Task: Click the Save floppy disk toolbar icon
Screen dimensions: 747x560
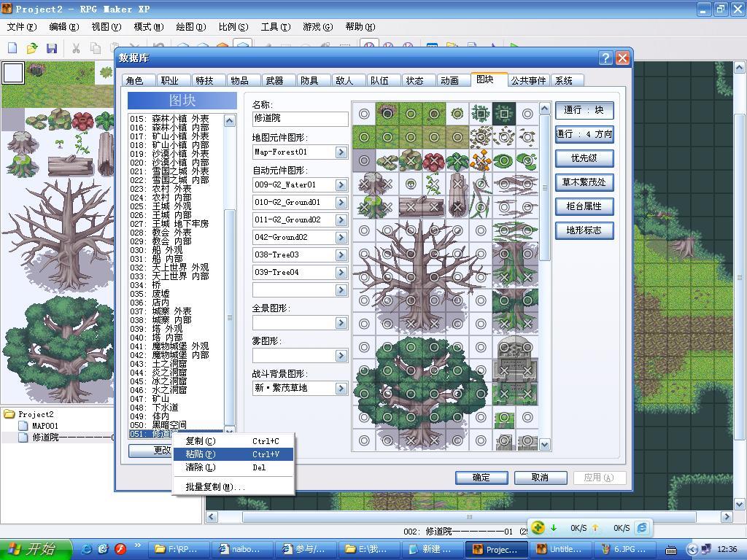Action: coord(52,48)
